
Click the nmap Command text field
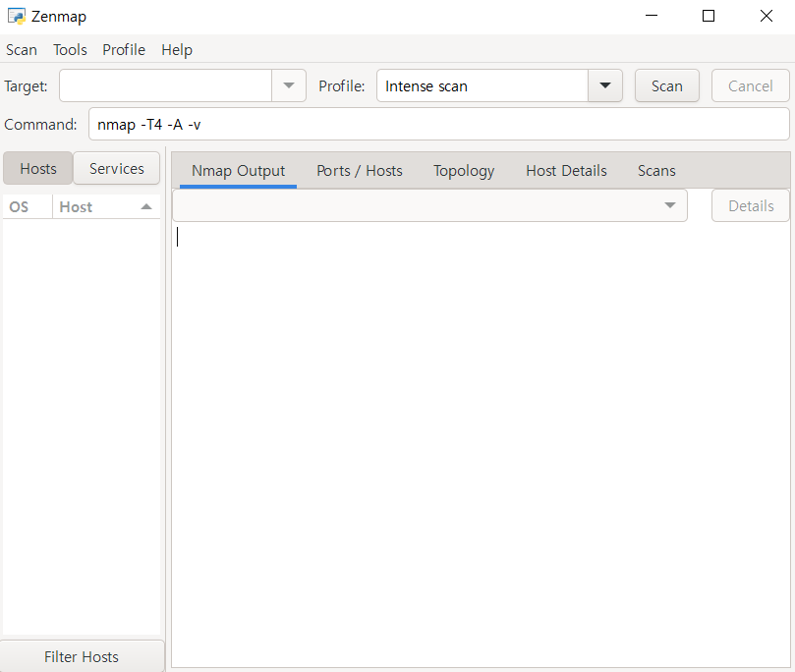pos(439,124)
